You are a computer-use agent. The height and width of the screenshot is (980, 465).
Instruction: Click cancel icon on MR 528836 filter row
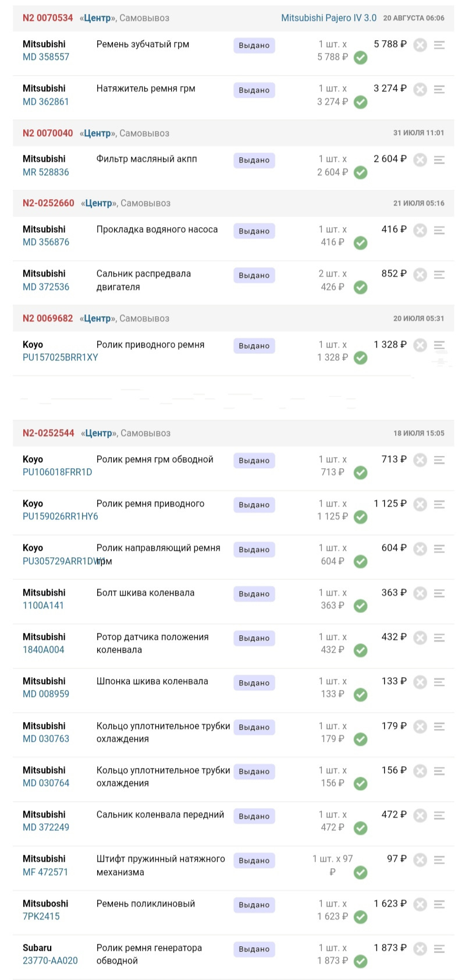420,160
